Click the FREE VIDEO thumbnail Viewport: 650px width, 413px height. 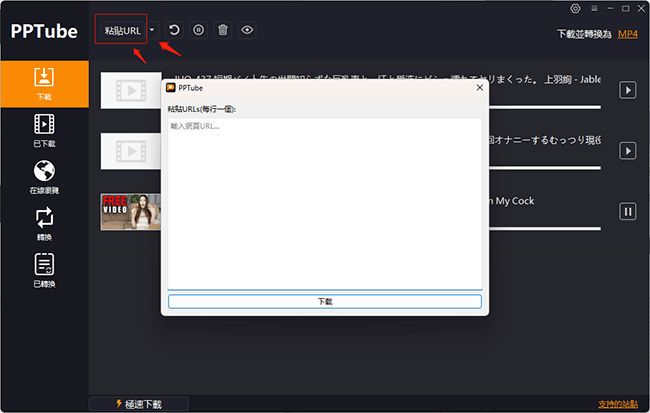(131, 212)
